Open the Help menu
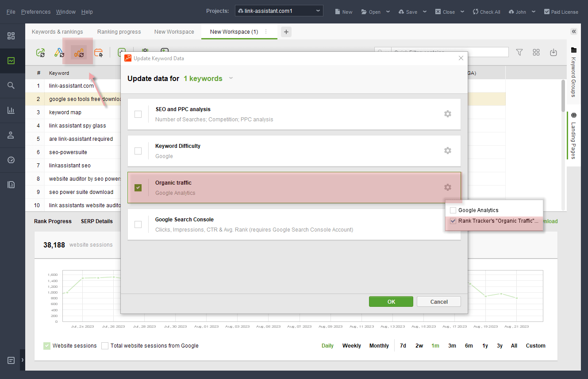The height and width of the screenshot is (379, 588). [87, 12]
